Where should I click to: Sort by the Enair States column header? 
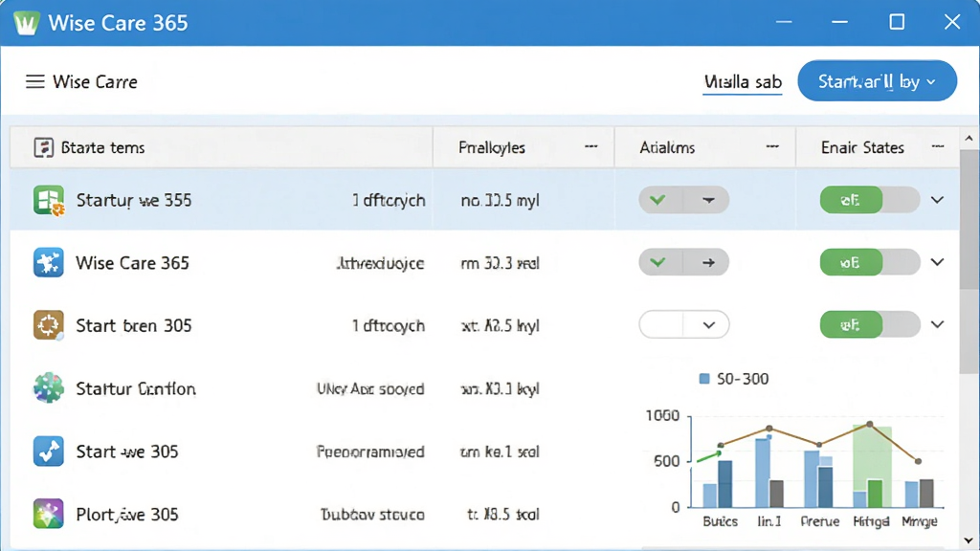[x=878, y=147]
